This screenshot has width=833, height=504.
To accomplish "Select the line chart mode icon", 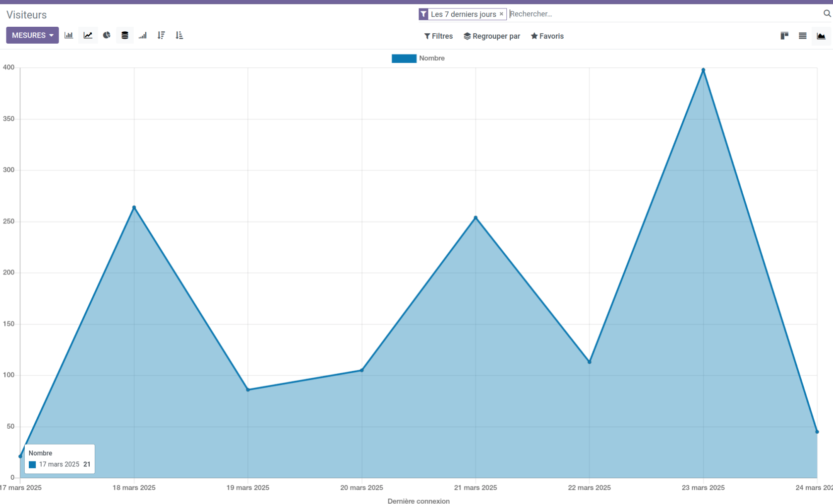I will point(88,35).
